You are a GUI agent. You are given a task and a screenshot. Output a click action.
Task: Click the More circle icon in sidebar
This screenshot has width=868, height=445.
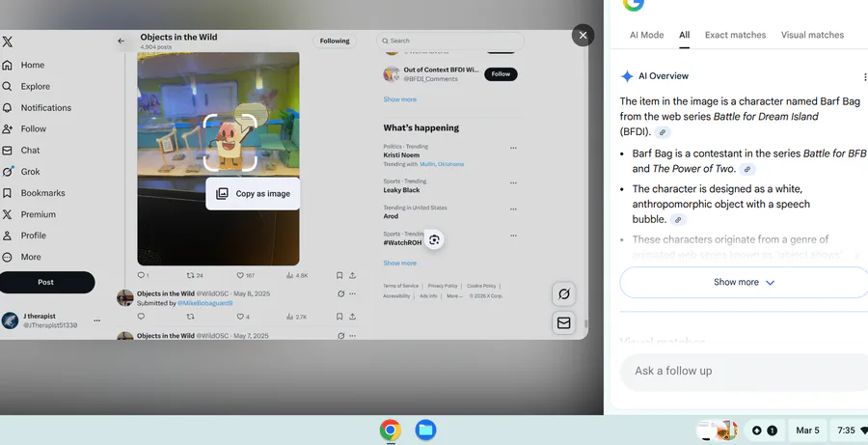7,257
